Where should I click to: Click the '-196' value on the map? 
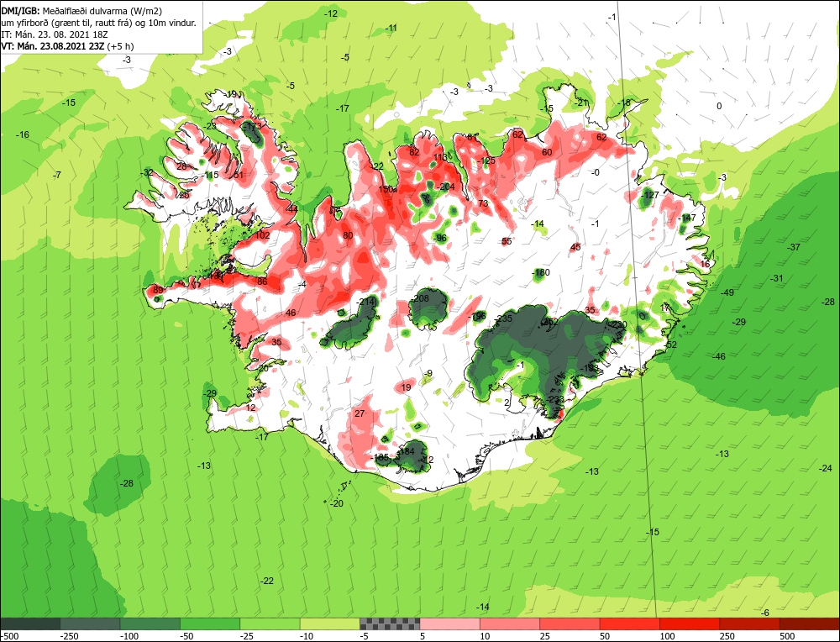pyautogui.click(x=477, y=316)
